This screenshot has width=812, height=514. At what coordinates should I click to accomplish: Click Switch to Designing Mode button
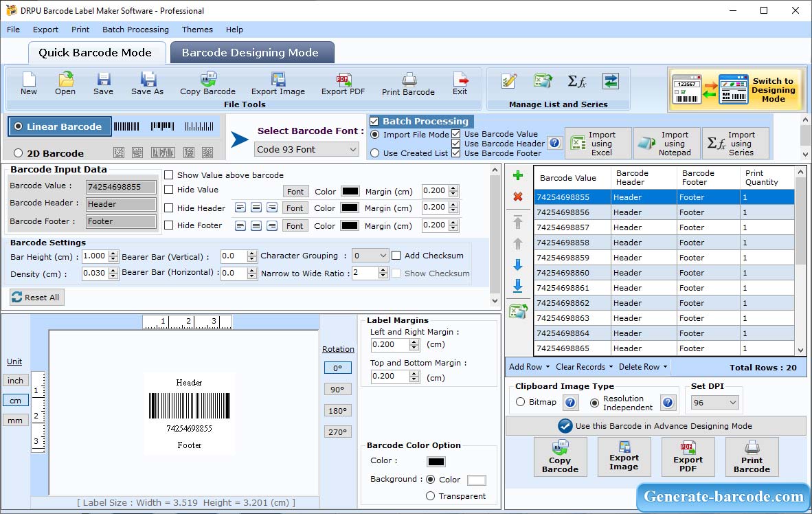pyautogui.click(x=736, y=89)
